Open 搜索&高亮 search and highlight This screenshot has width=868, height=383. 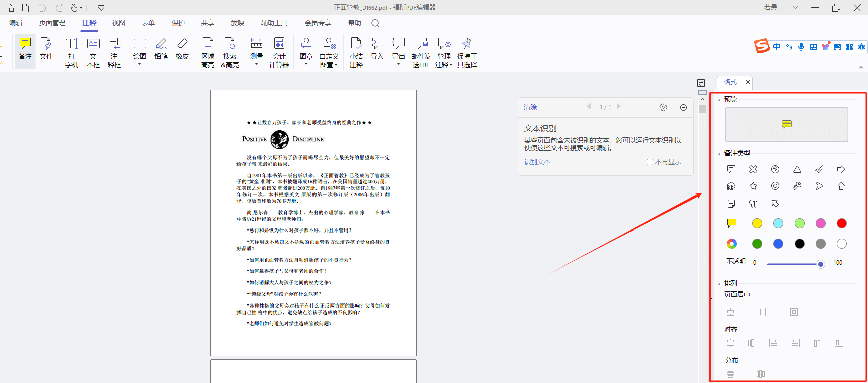pos(230,52)
